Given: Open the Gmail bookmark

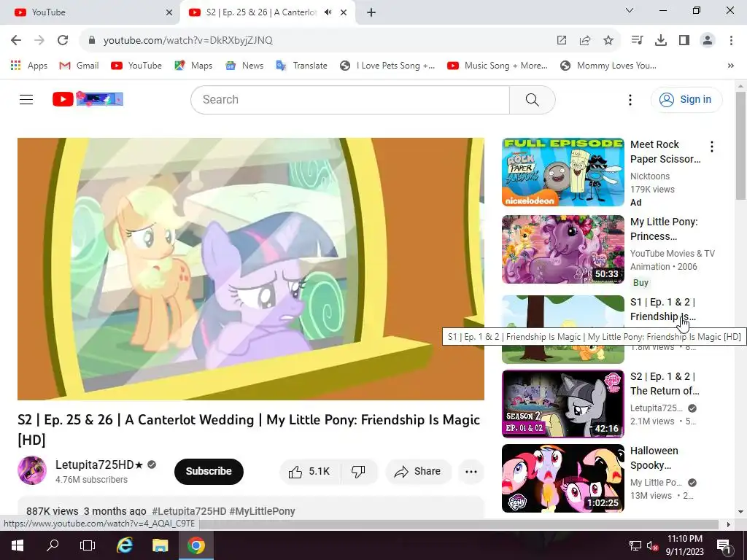Looking at the screenshot, I should click(x=79, y=66).
